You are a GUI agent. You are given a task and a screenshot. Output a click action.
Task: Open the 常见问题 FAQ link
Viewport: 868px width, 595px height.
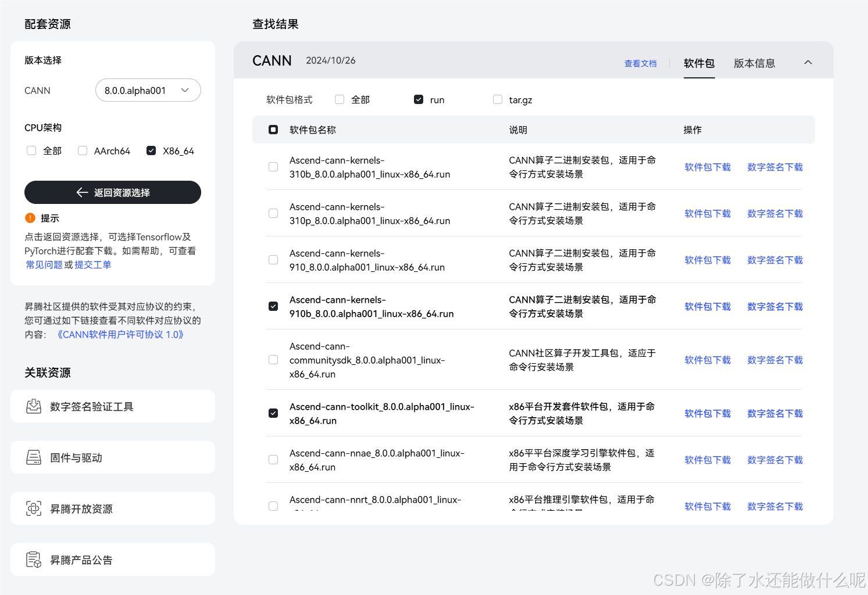pyautogui.click(x=44, y=264)
